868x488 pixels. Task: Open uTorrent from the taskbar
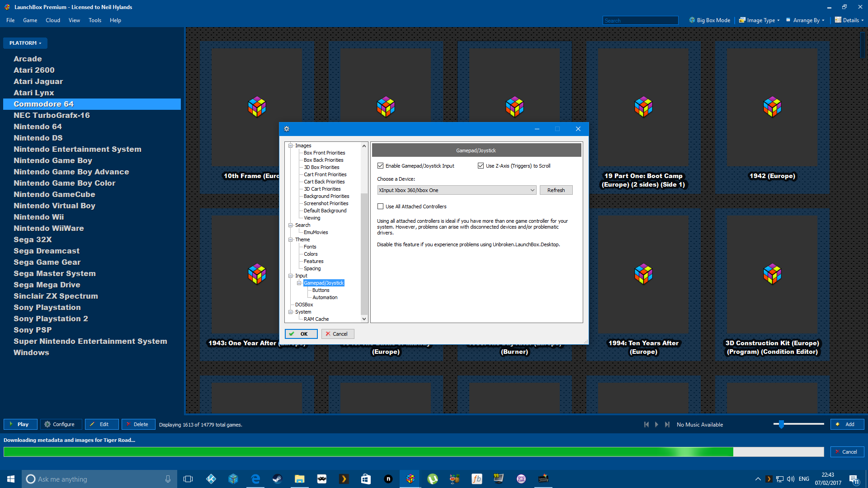click(x=433, y=479)
